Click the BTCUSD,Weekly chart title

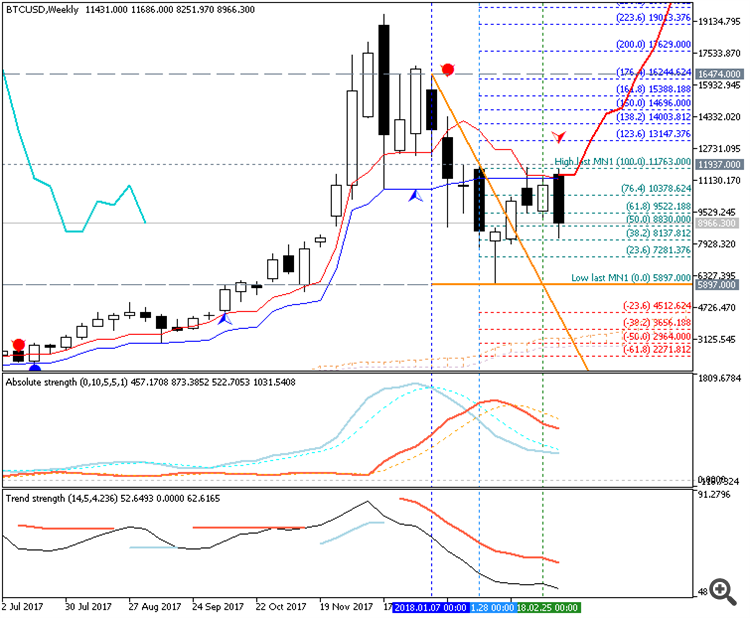[42, 10]
